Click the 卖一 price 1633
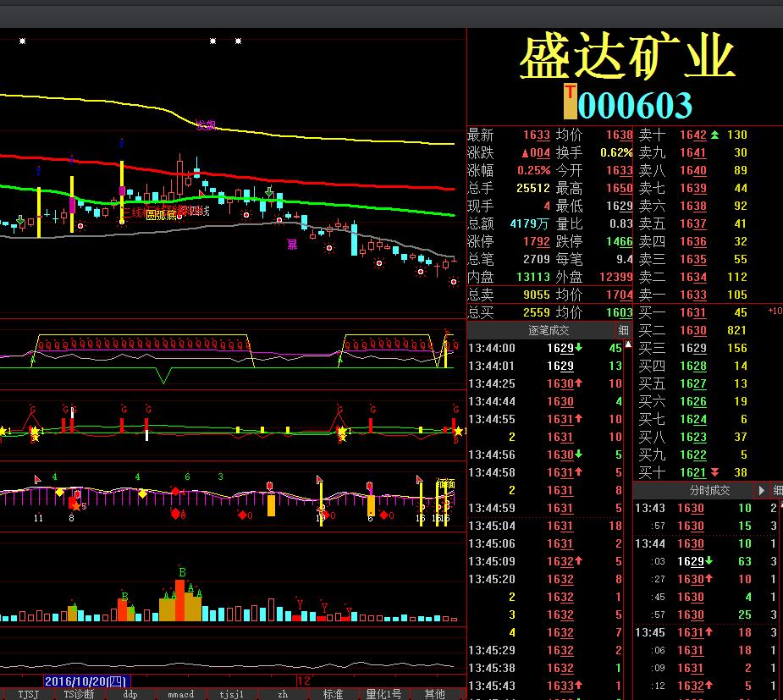 click(693, 295)
